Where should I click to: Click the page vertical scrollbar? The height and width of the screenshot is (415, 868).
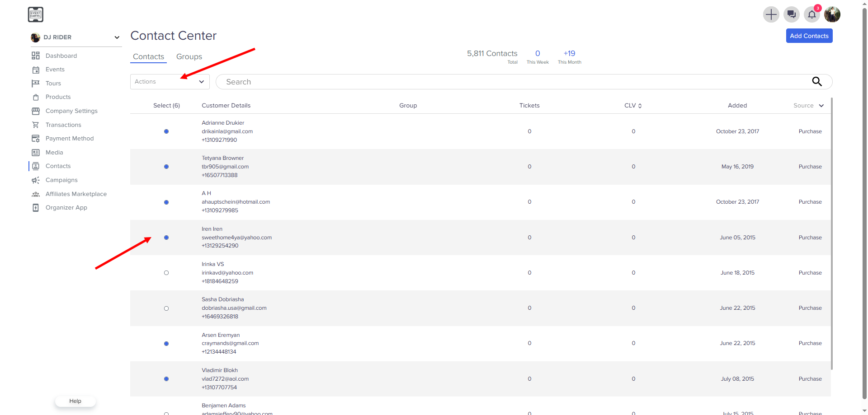tap(864, 203)
